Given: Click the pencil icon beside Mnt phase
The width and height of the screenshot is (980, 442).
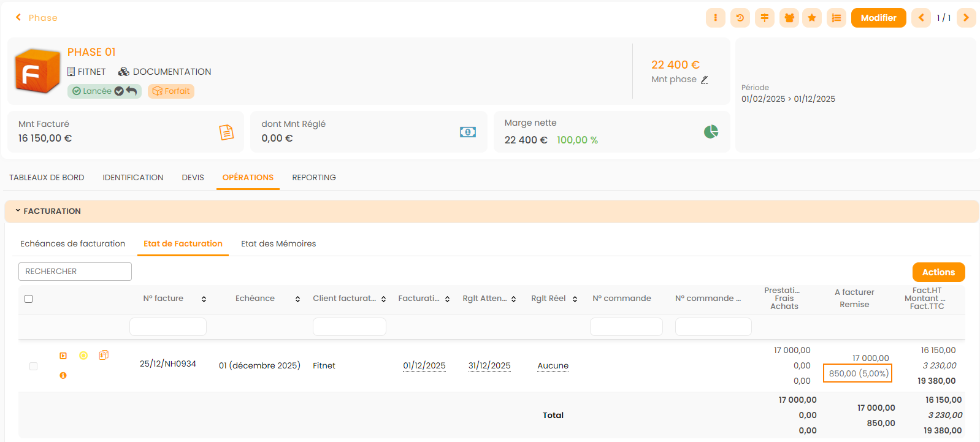Looking at the screenshot, I should tap(705, 80).
